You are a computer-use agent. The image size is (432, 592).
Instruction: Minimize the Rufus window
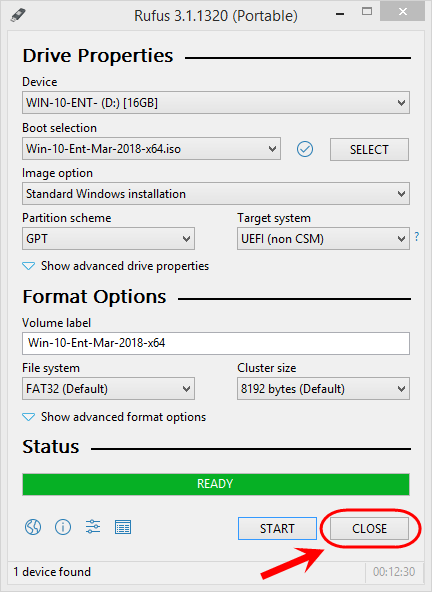[340, 14]
